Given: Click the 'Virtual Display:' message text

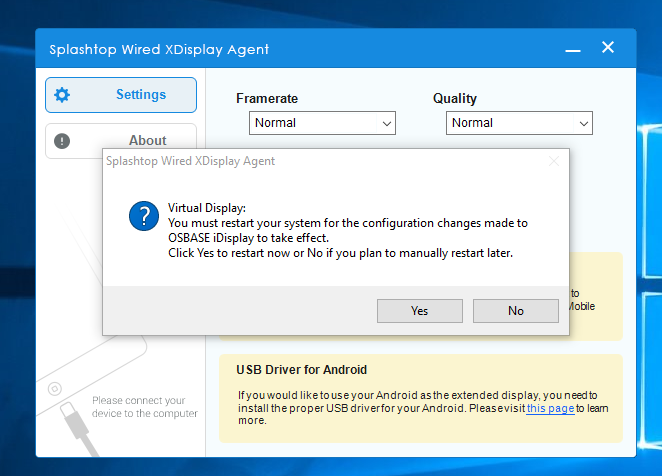Looking at the screenshot, I should pos(207,208).
